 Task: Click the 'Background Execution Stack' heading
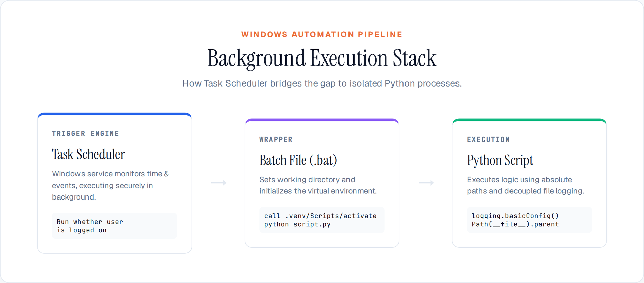(x=322, y=58)
